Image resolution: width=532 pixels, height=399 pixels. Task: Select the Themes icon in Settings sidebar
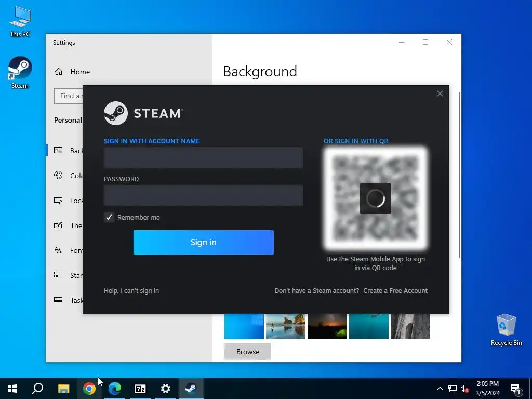(58, 225)
